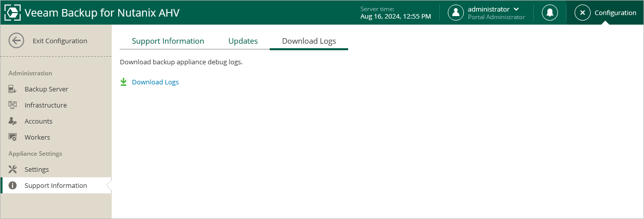Click 'Download backup appliance debug logs.' text
Viewport: 644px width, 219px height.
tap(181, 63)
